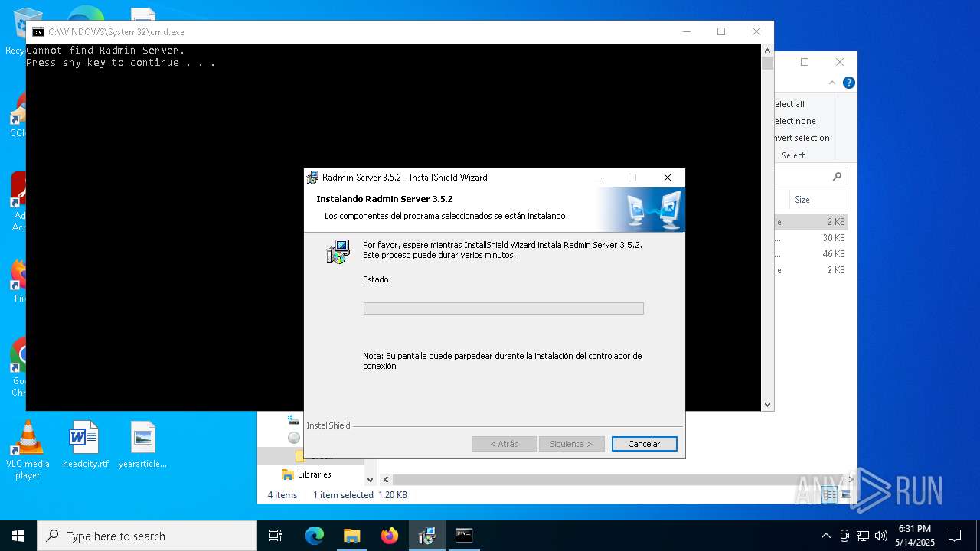Close the Radmin Server InstallShield Wizard
Screen dimensions: 980x551
[x=668, y=178]
